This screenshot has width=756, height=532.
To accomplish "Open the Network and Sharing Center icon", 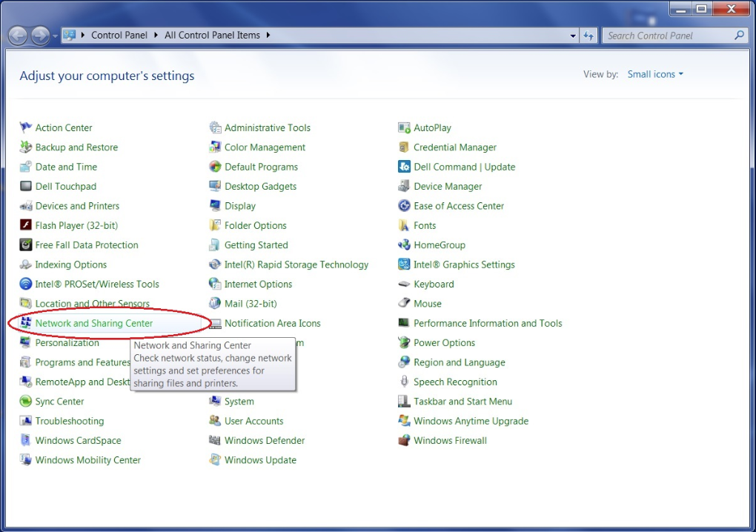I will (25, 323).
